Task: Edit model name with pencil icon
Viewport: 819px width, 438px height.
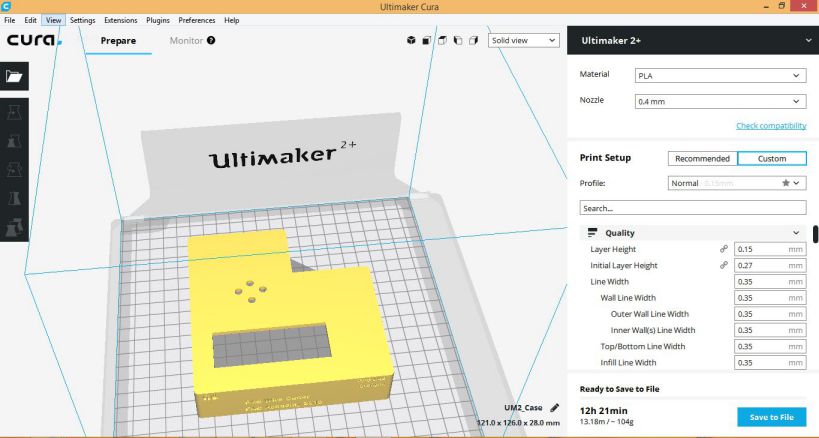Action: point(555,408)
